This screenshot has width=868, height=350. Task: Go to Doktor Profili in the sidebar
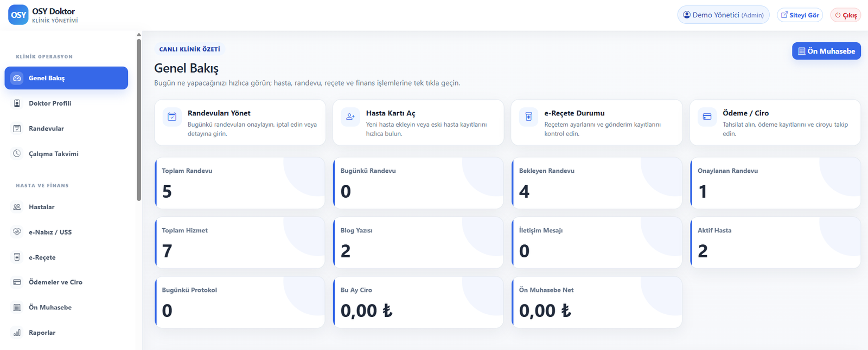coord(66,103)
